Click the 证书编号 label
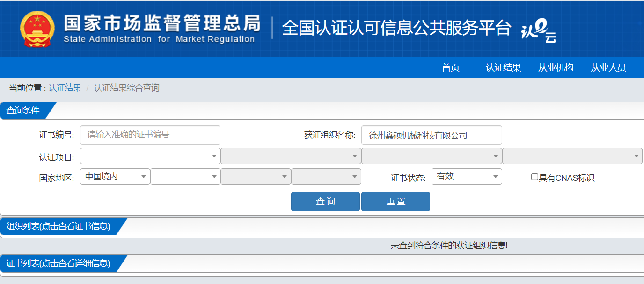 click(x=57, y=135)
